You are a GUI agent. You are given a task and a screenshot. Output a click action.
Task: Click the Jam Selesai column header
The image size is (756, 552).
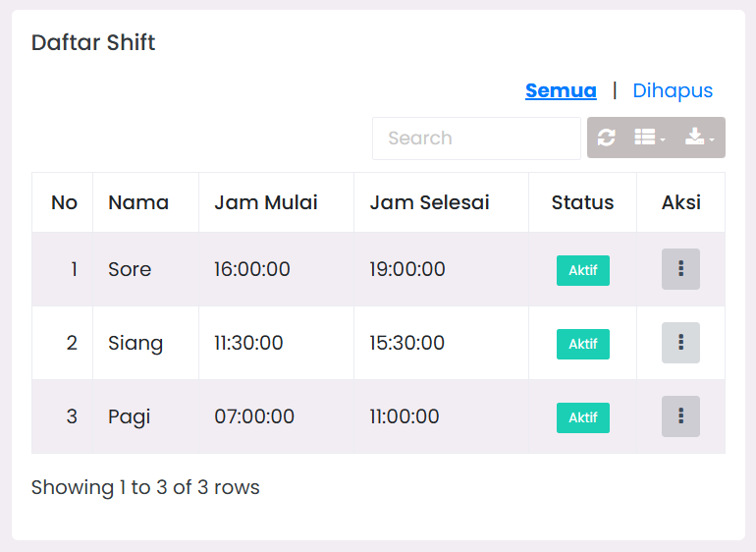pos(429,202)
